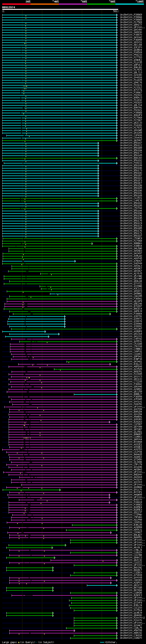Click the purple ~60% identity legend segment
The width and height of the screenshot is (146, 644).
[73, 4]
